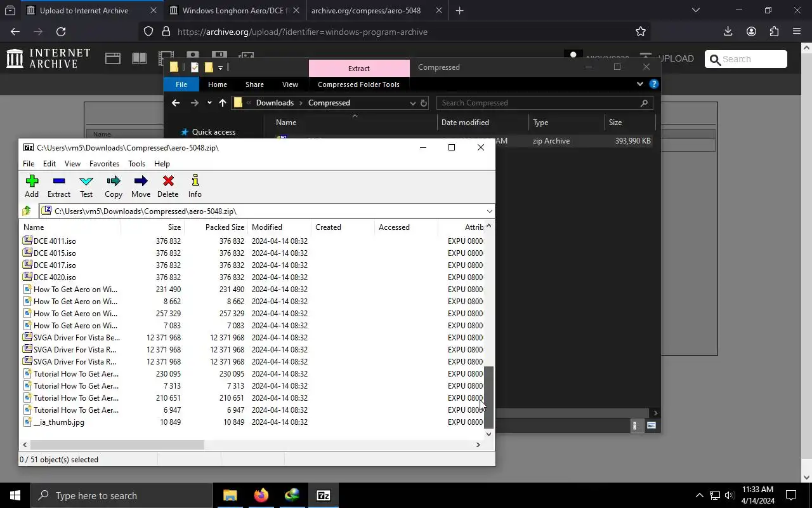Sort 7-Zip list by Created column
This screenshot has width=812, height=508.
(343, 227)
